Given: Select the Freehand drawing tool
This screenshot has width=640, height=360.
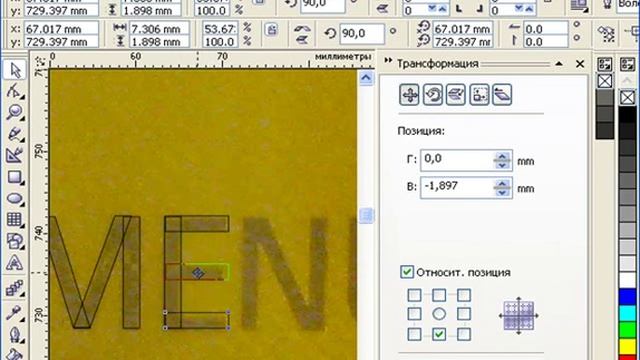Looking at the screenshot, I should (x=15, y=134).
